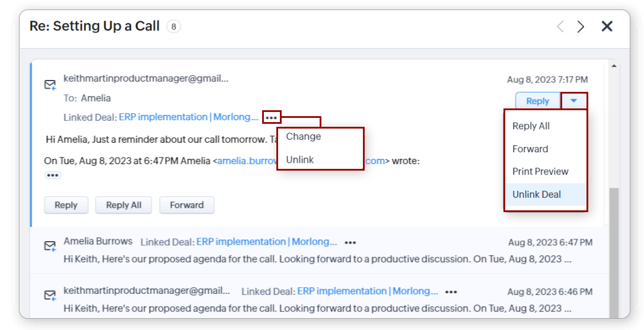Image resolution: width=644 pixels, height=330 pixels.
Task: Click the vertical scrollbar thumb of the thread
Action: coord(613,249)
